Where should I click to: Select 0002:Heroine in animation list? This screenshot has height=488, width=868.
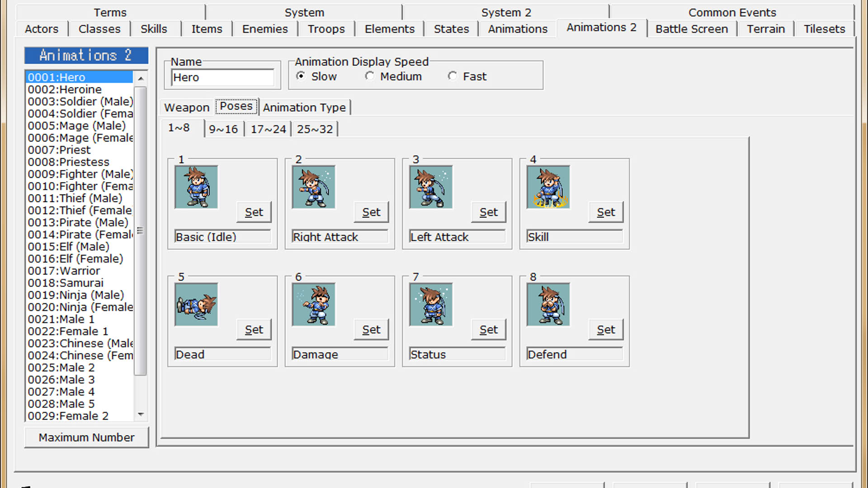80,89
